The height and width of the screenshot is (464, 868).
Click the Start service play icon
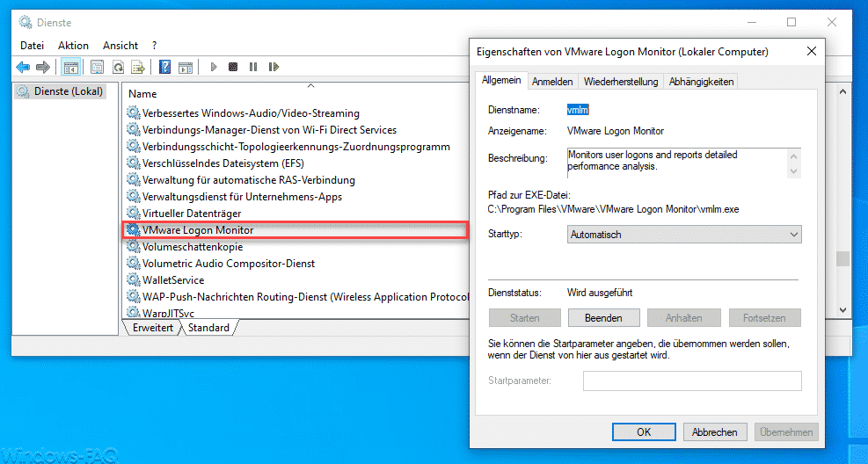click(x=214, y=67)
